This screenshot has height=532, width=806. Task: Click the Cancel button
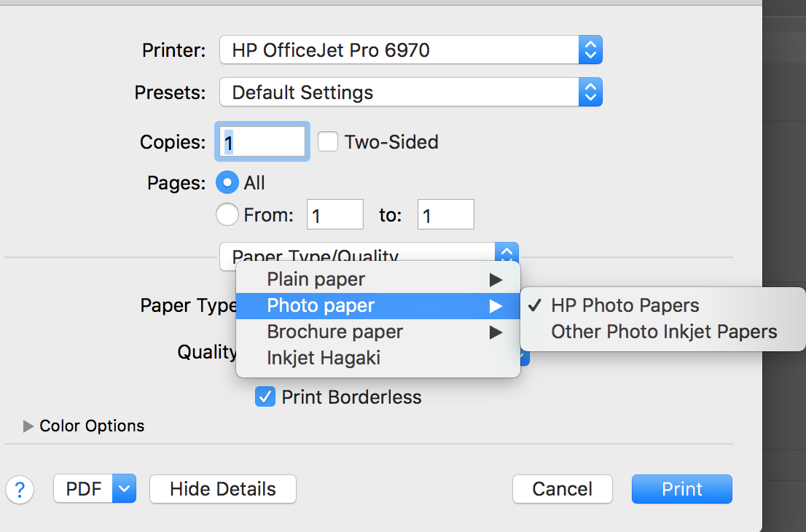562,489
